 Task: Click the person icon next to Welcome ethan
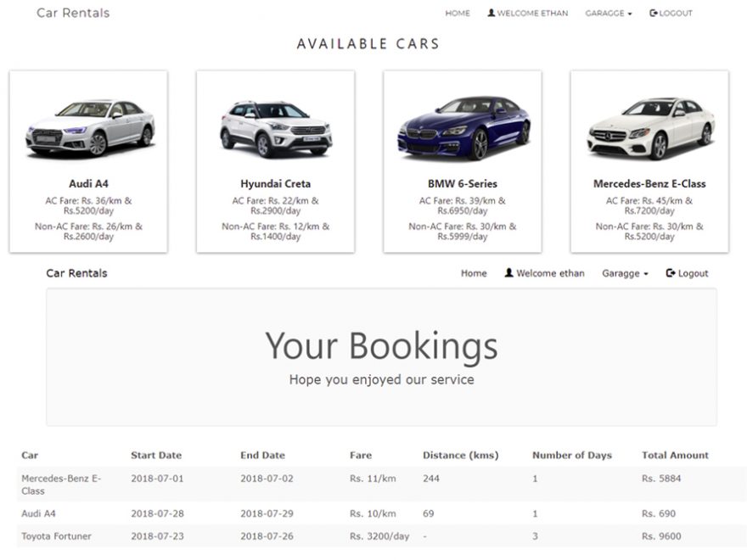tap(508, 273)
